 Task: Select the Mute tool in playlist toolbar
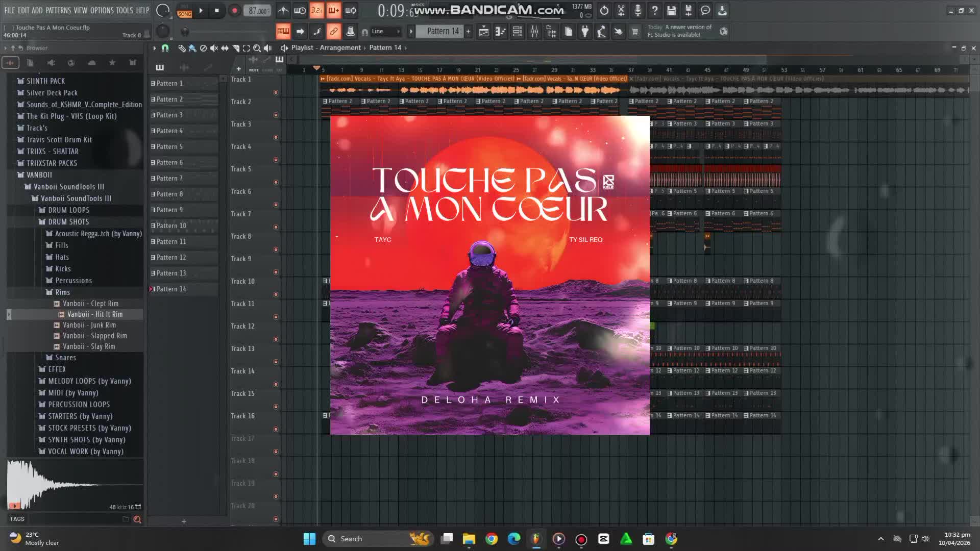(x=214, y=48)
